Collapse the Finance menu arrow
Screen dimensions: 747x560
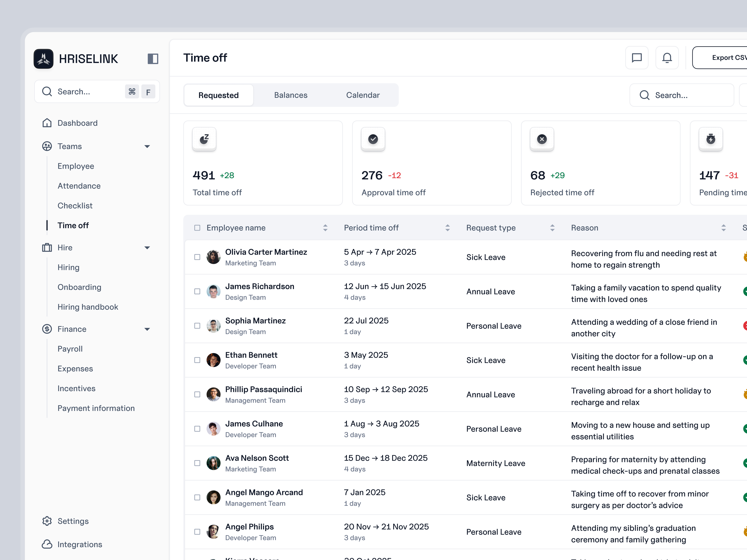[x=147, y=329]
